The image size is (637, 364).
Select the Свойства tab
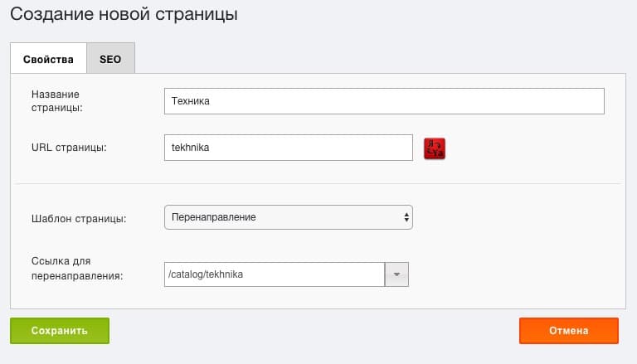[48, 59]
